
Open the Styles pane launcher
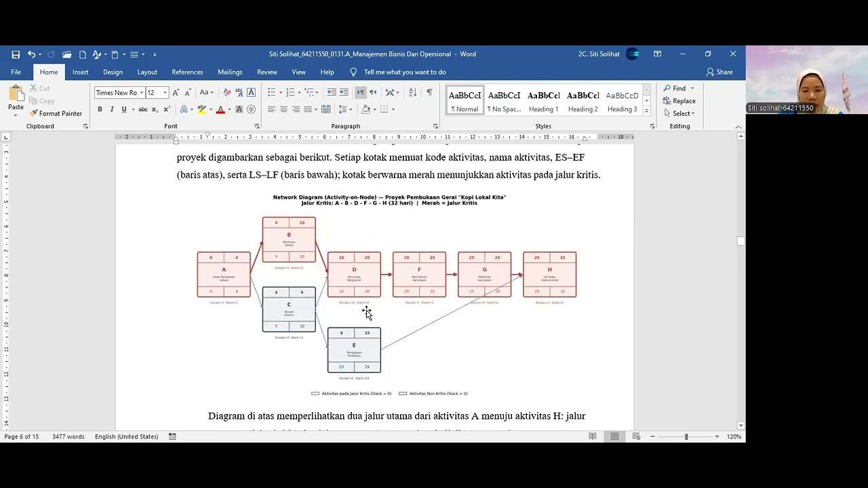652,126
